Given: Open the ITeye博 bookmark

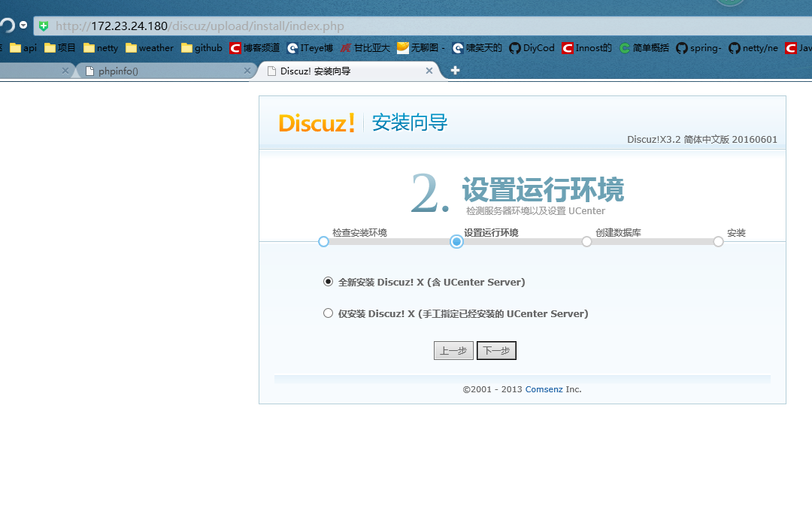Looking at the screenshot, I should 311,48.
